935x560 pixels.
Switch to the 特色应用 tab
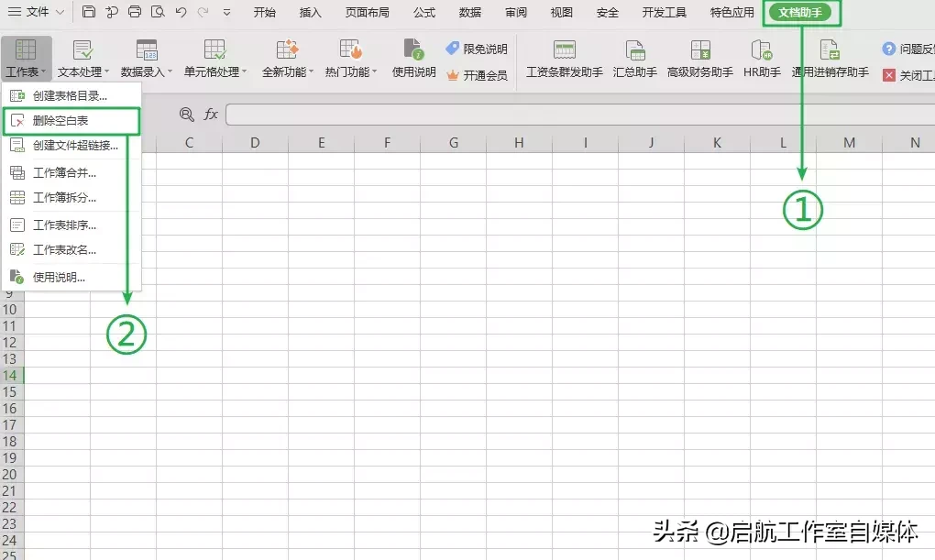[x=731, y=12]
